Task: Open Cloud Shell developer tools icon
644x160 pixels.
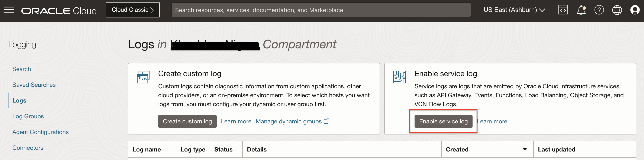Action: pos(563,10)
